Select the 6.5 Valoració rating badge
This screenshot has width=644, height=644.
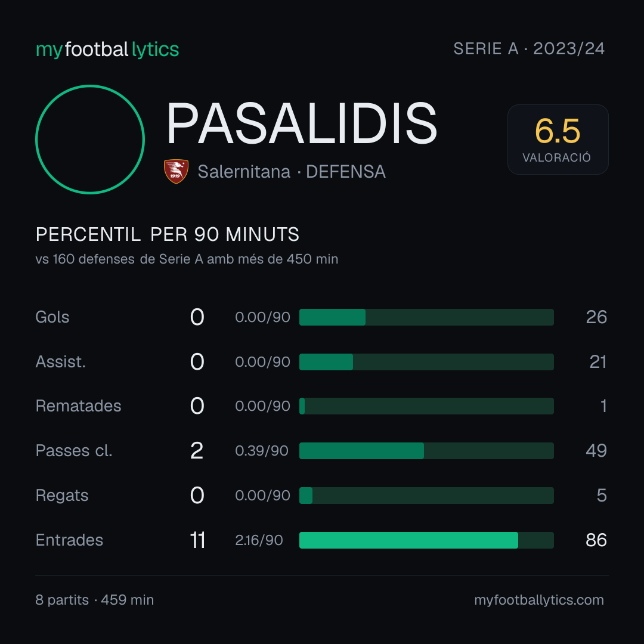(x=558, y=139)
